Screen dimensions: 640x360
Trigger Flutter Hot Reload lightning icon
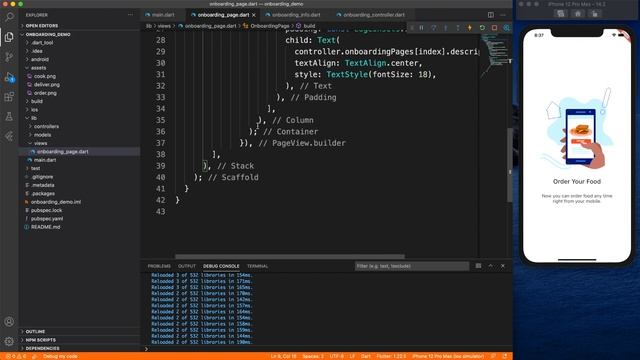470,28
